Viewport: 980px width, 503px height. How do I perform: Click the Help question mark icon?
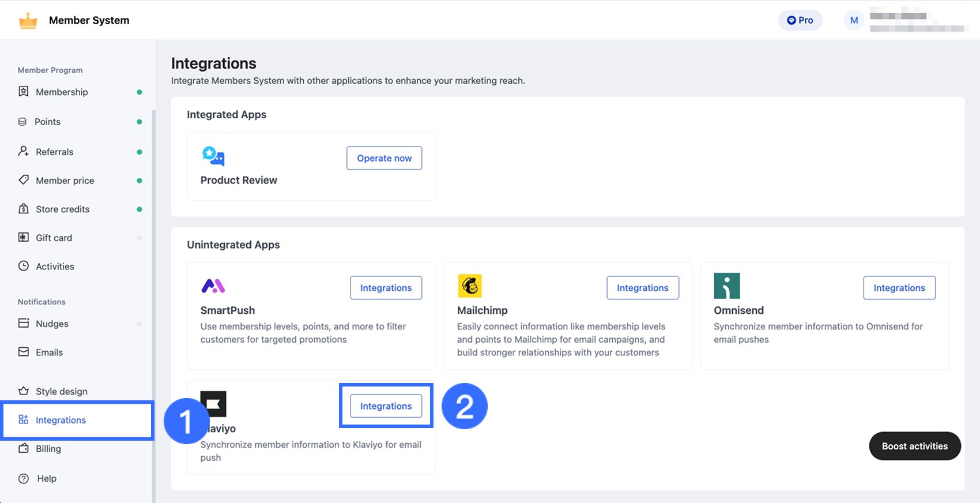tap(24, 479)
